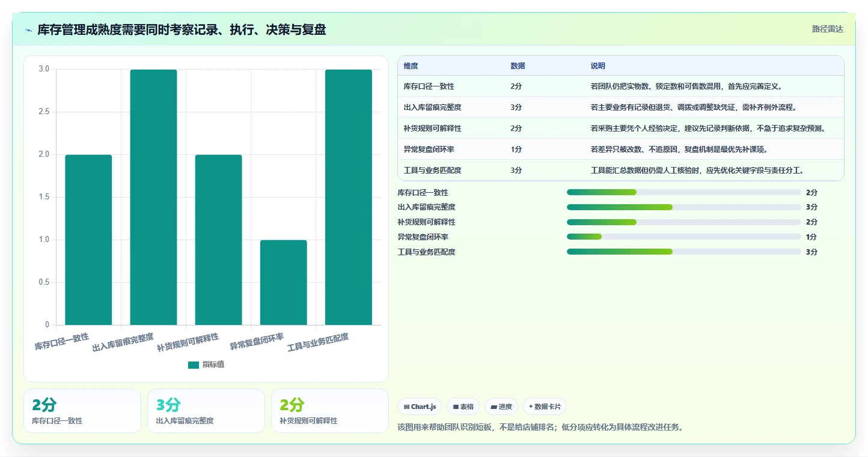
Task: Click the 表格 chip
Action: (463, 407)
